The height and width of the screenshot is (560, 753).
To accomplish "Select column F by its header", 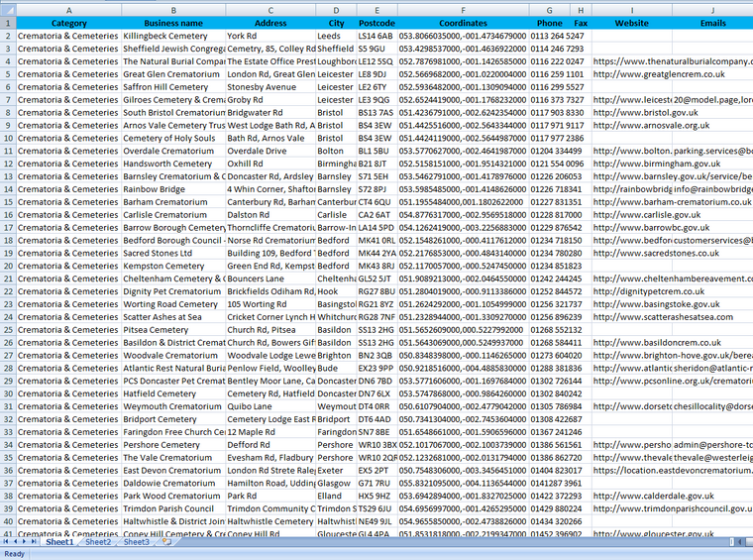I will (463, 10).
